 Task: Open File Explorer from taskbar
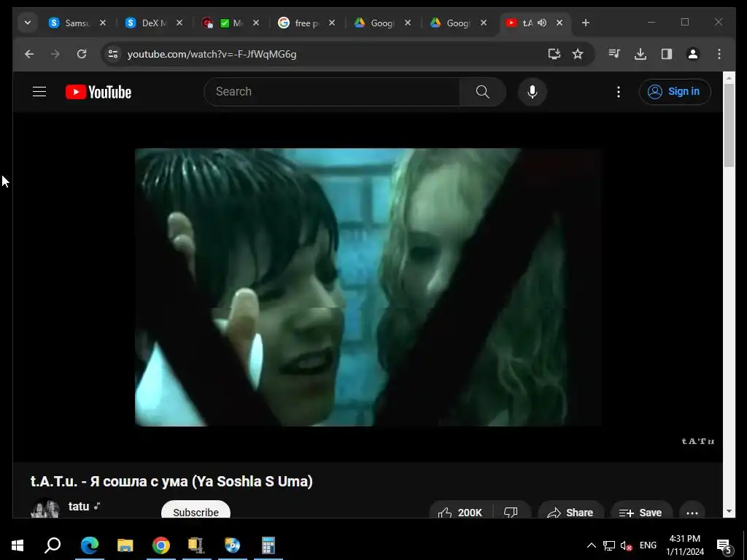tap(125, 545)
